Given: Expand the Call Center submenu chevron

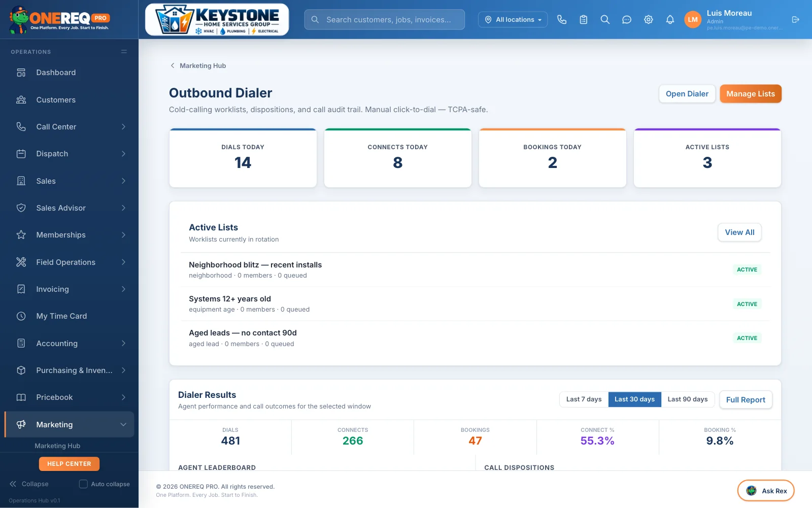Looking at the screenshot, I should point(123,127).
